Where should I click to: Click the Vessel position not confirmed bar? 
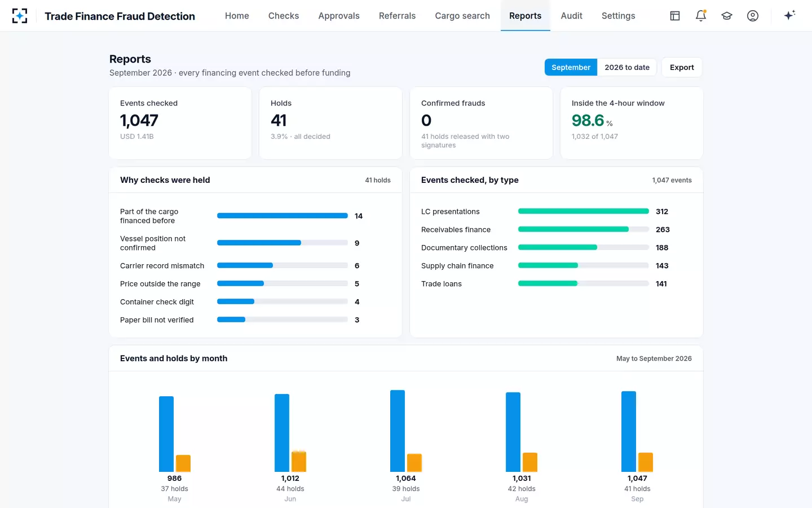pyautogui.click(x=259, y=243)
